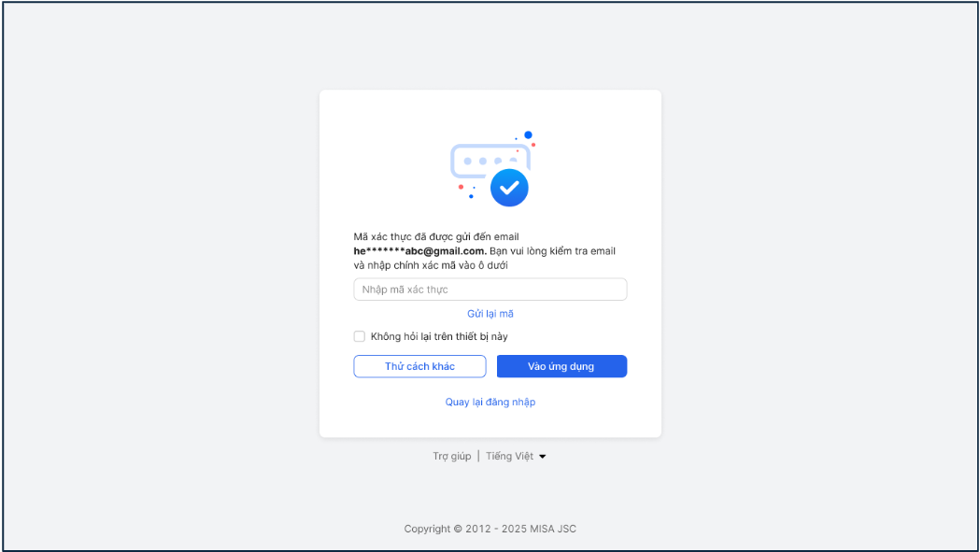
Task: Click the small blue dot below the red dot
Action: coord(471,196)
